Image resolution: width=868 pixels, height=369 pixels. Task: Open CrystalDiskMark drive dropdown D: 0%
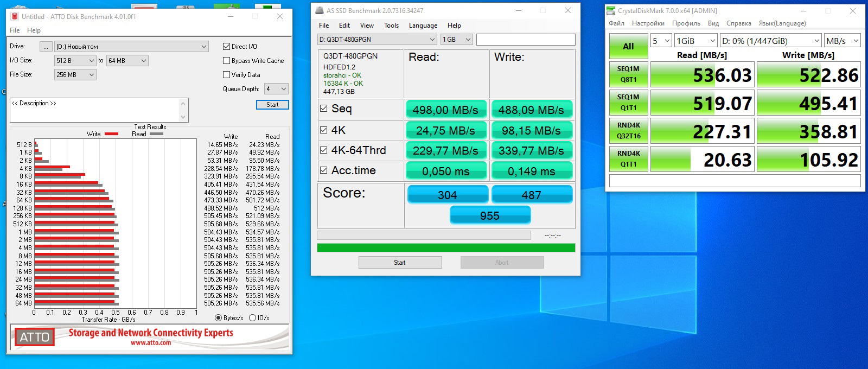(771, 41)
